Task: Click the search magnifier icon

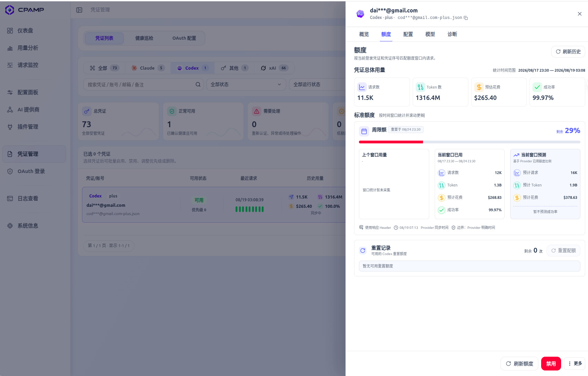Action: [198, 84]
